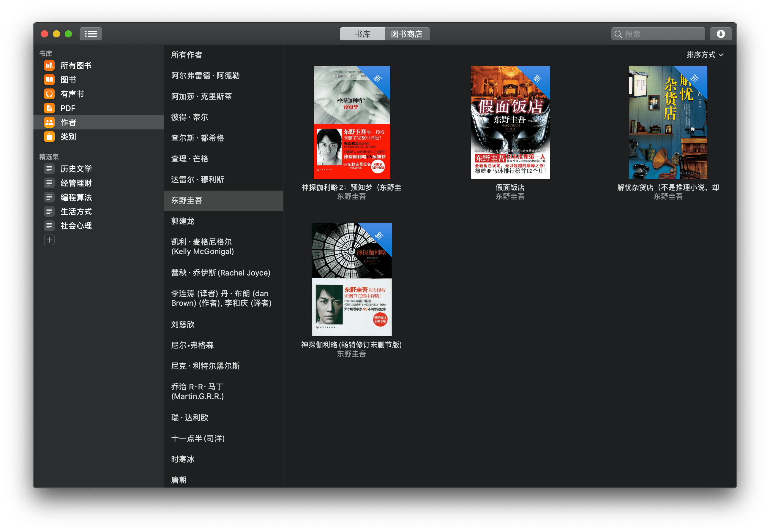Image resolution: width=770 pixels, height=532 pixels.
Task: Select author 达雷尔·穆利斯
Action: tap(223, 180)
